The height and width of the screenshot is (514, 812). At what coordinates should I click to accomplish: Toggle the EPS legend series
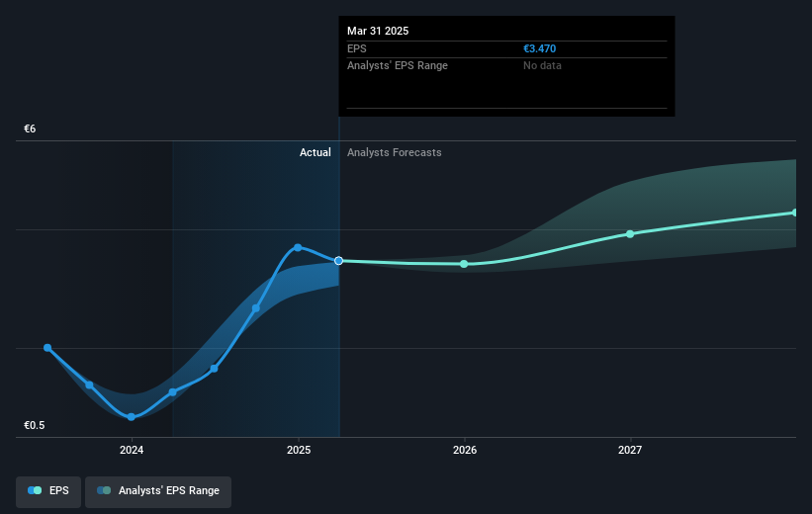48,490
